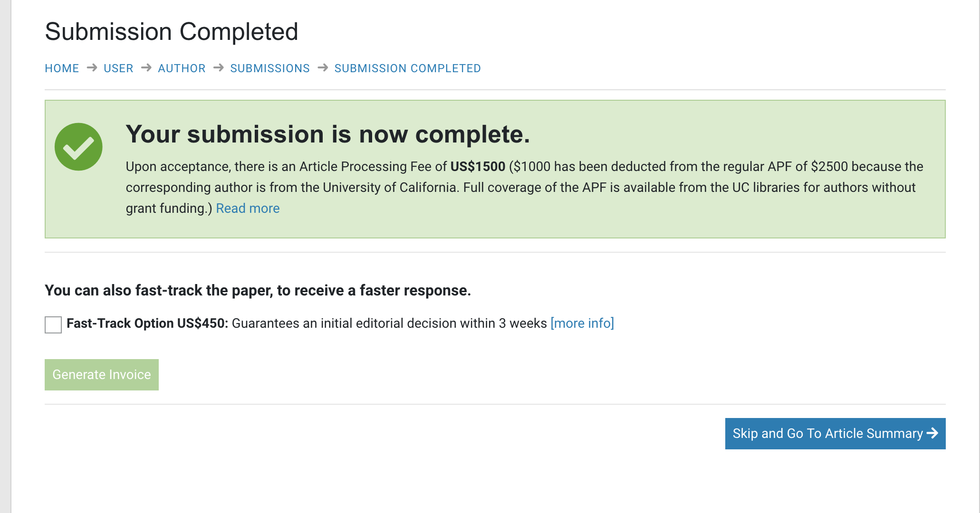
Task: Click the breadcrumb arrow between HOME and USER
Action: click(x=92, y=68)
